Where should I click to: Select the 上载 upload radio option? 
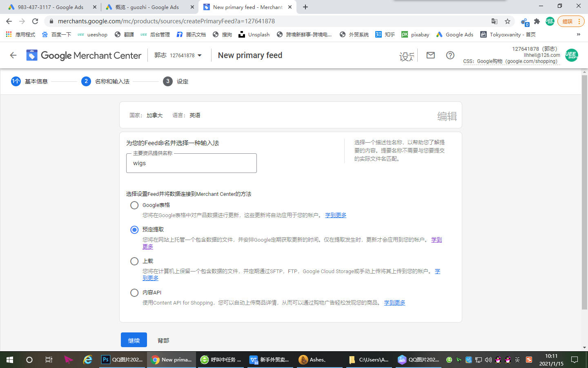[x=134, y=261]
